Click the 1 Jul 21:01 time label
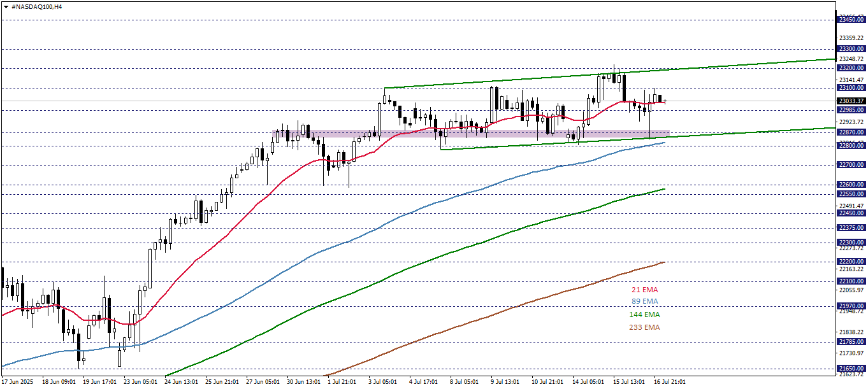The height and width of the screenshot is (389, 868). coord(343,382)
